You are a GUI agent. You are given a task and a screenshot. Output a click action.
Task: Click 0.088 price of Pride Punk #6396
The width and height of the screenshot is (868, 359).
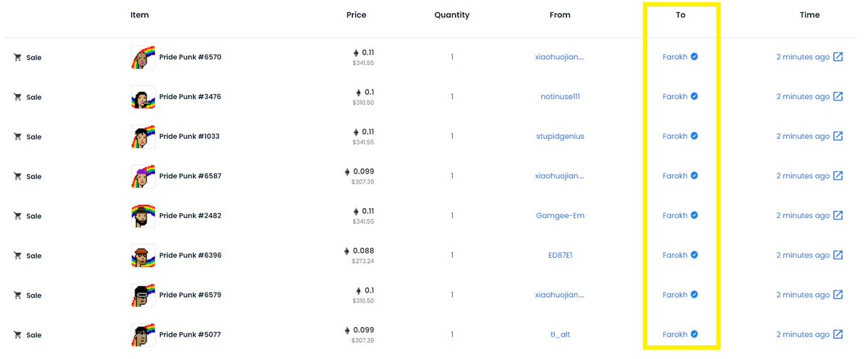pos(365,251)
